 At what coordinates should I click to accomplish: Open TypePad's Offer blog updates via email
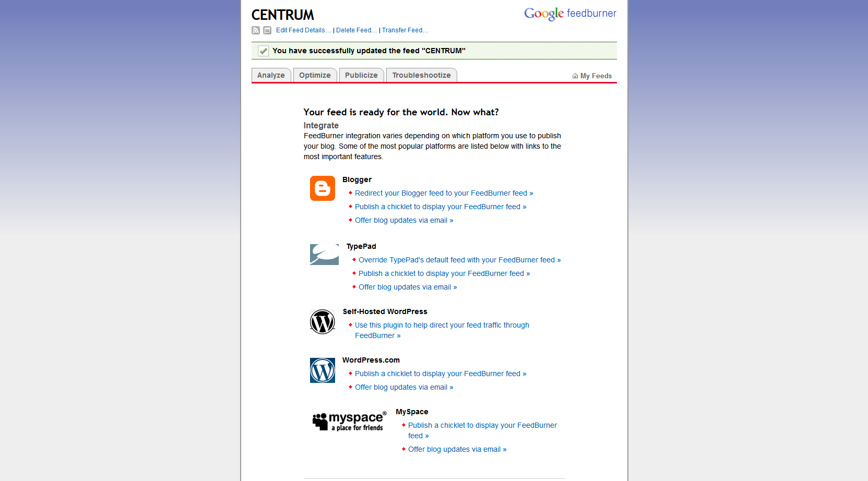[x=408, y=287]
